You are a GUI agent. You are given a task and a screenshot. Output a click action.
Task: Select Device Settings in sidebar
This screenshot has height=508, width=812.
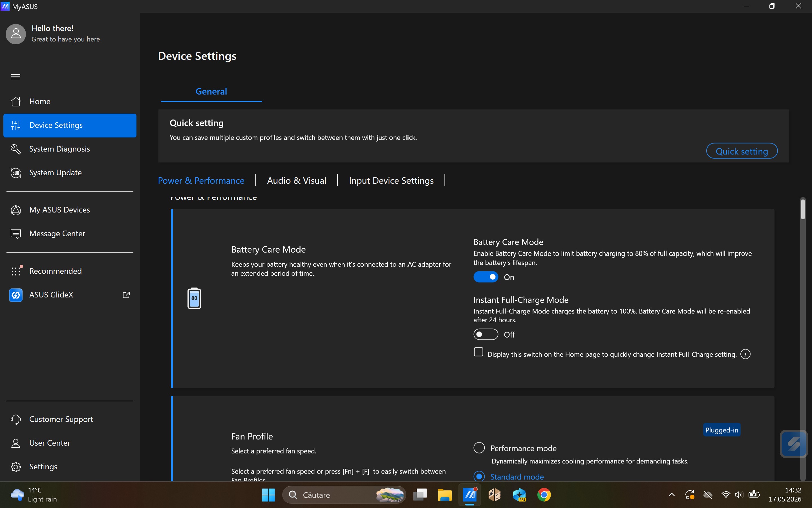point(70,125)
